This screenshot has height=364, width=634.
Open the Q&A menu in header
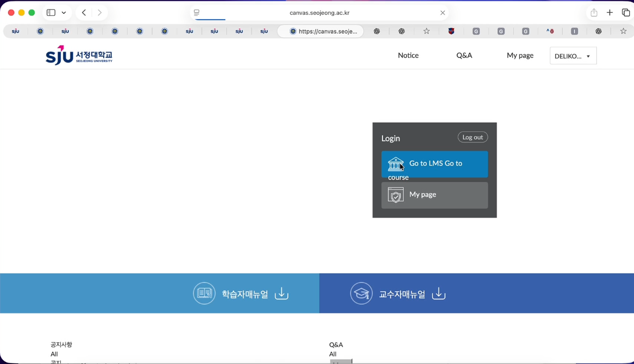464,55
